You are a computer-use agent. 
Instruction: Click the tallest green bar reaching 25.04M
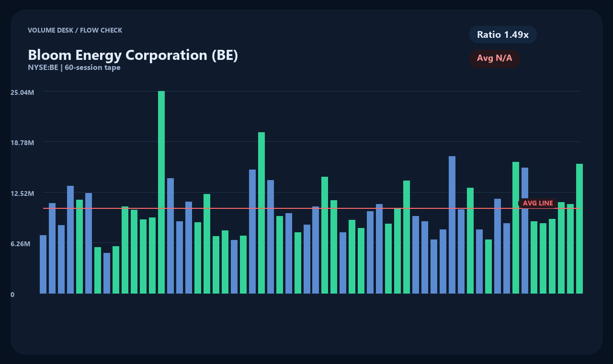(x=161, y=192)
